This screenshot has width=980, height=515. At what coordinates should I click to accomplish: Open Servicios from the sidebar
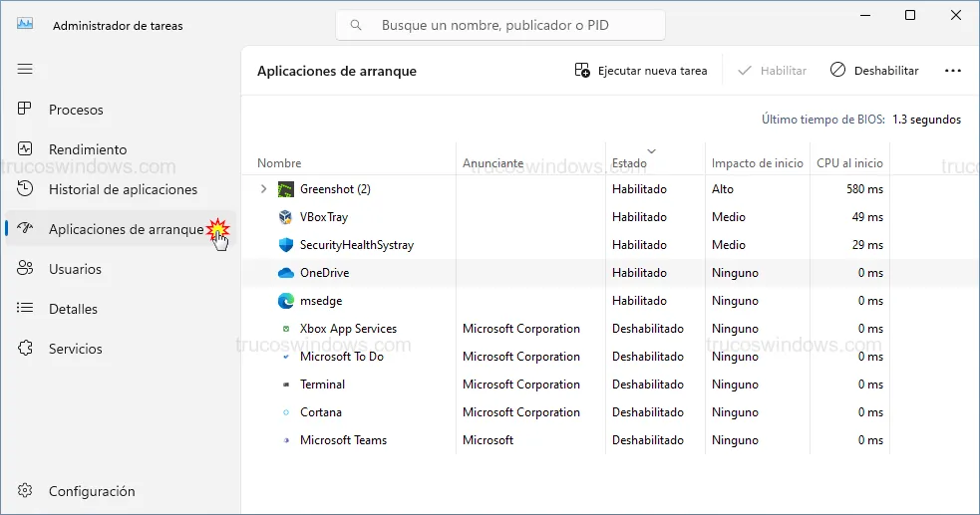(x=75, y=349)
